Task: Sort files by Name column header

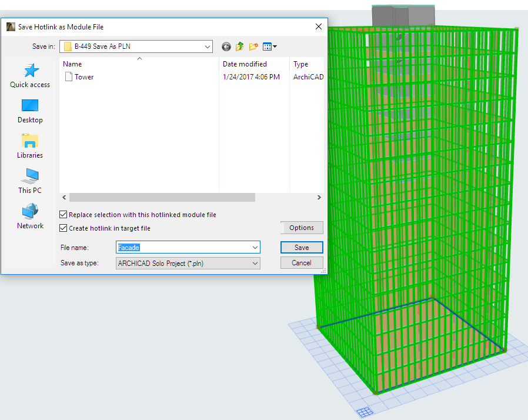Action: click(72, 64)
